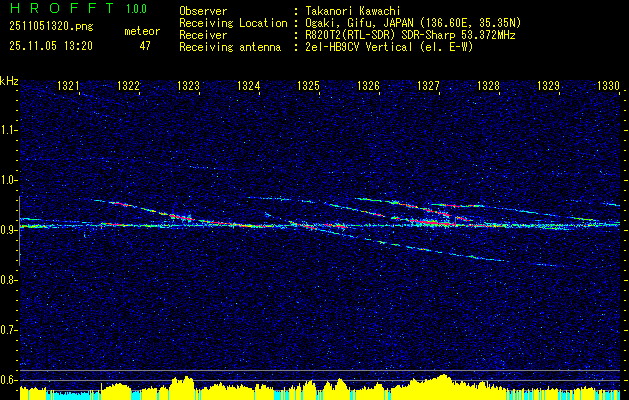Click the HROFFT title text
Screen dimensions: 629x400
coord(62,8)
